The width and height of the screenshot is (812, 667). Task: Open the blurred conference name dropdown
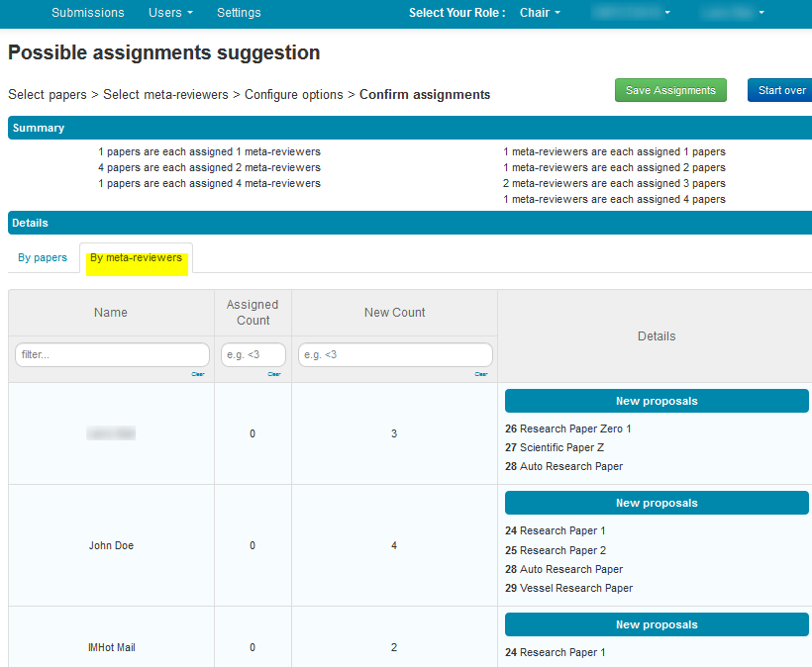pyautogui.click(x=632, y=13)
